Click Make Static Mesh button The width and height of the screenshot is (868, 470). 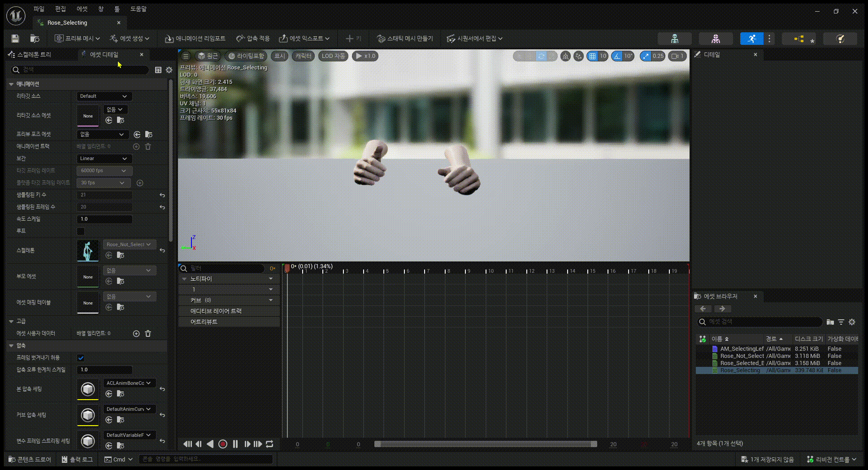click(x=405, y=39)
